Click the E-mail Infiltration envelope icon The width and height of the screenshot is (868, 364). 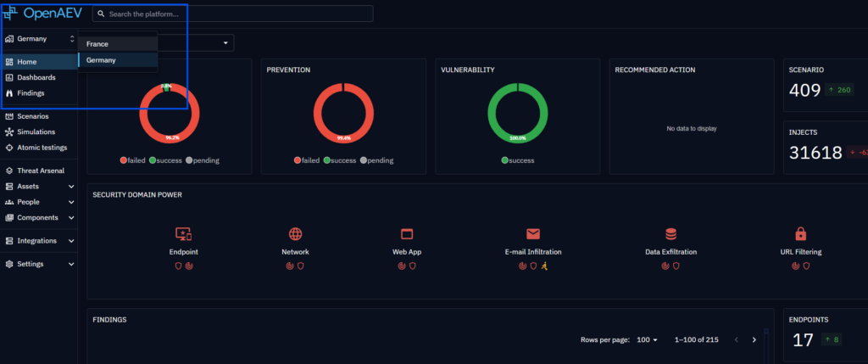[x=533, y=234]
